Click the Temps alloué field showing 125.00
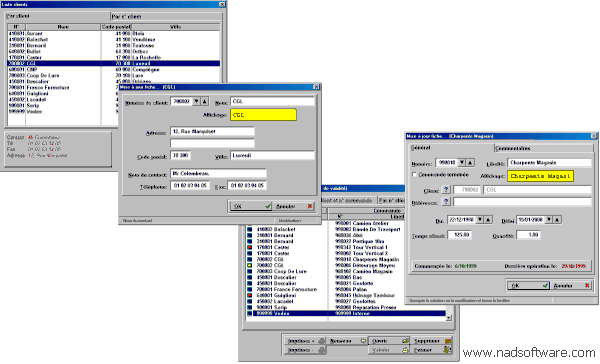The image size is (600, 364). (x=460, y=235)
